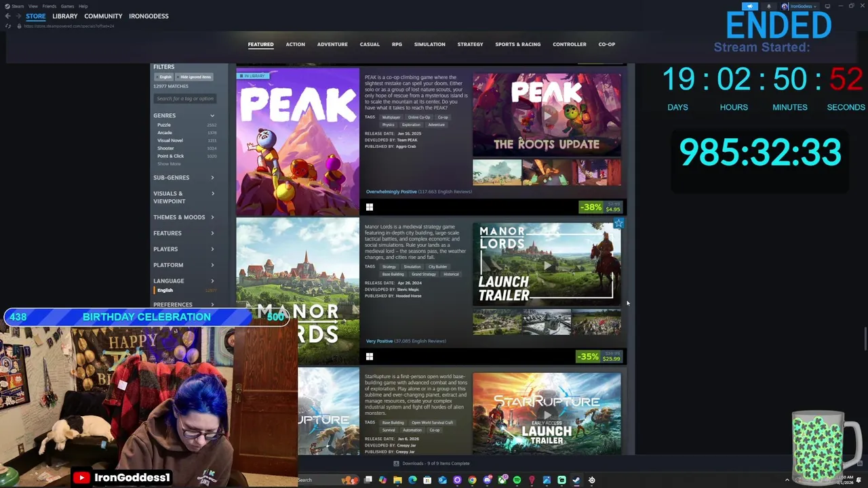Open File Explorer from the taskbar

(x=397, y=480)
